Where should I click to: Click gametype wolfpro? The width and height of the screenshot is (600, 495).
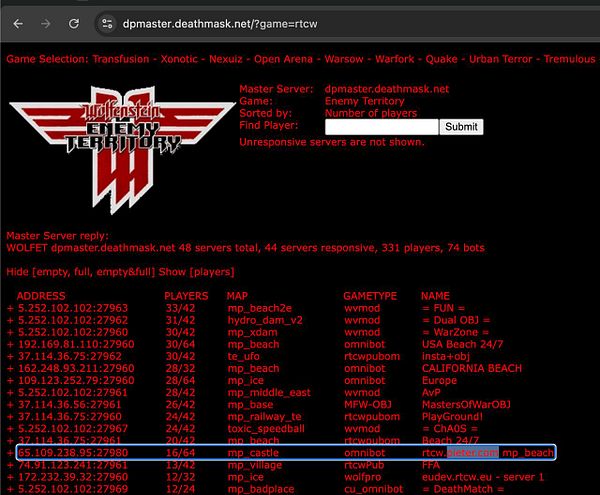tap(364, 477)
